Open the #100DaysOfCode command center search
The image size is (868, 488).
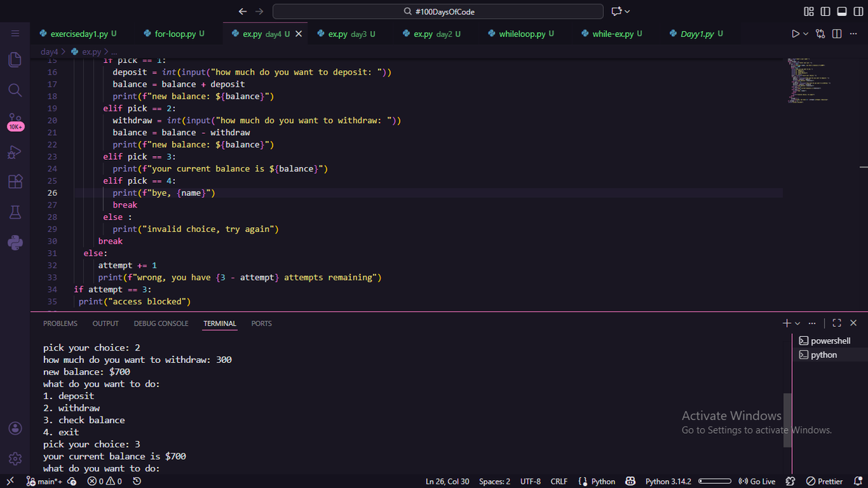[438, 11]
